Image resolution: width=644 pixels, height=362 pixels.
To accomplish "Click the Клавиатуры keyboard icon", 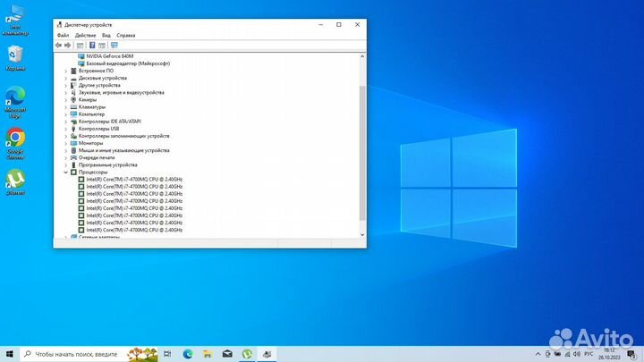I will (x=73, y=107).
